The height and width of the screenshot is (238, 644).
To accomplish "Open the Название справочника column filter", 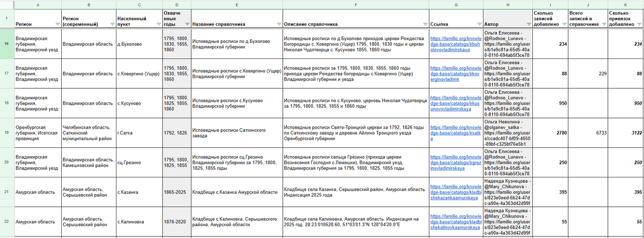I will [279, 24].
